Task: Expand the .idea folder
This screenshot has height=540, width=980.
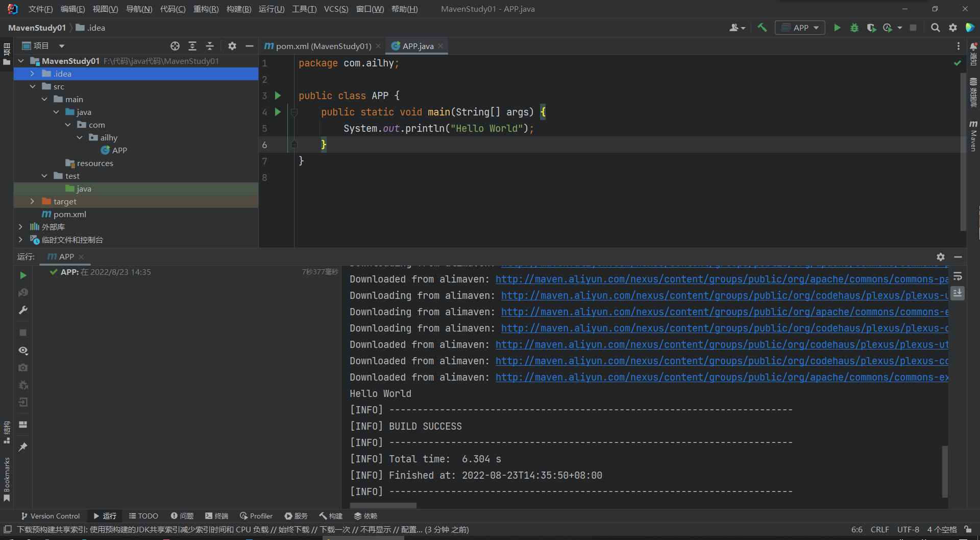Action: 32,74
